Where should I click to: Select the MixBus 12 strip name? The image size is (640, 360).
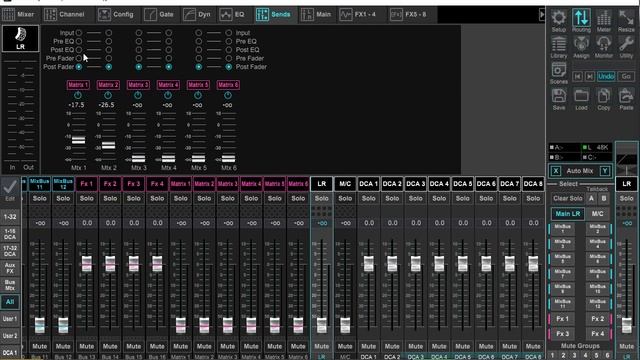tap(63, 184)
